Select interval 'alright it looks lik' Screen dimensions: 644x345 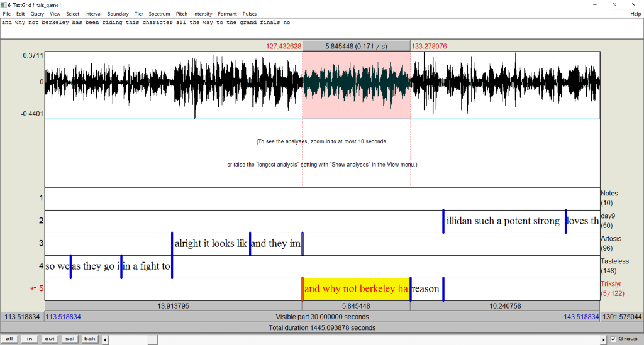coord(211,244)
